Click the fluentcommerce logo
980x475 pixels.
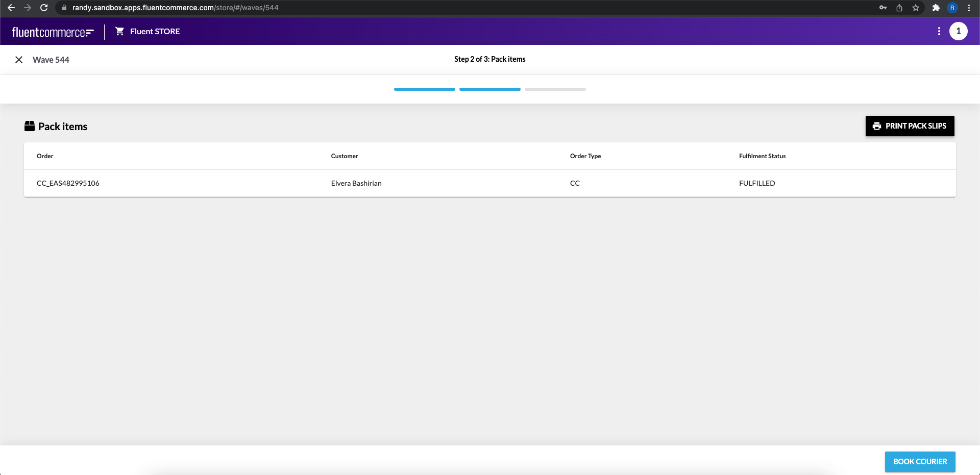pyautogui.click(x=53, y=32)
